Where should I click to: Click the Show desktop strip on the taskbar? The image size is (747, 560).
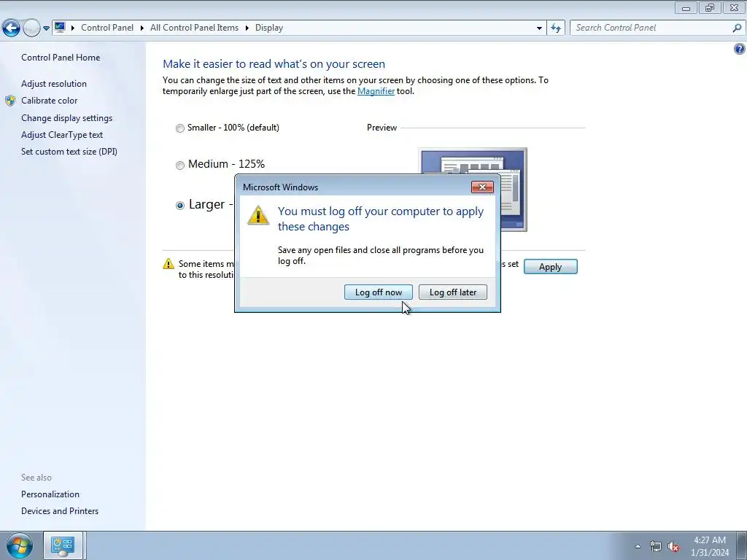click(742, 545)
